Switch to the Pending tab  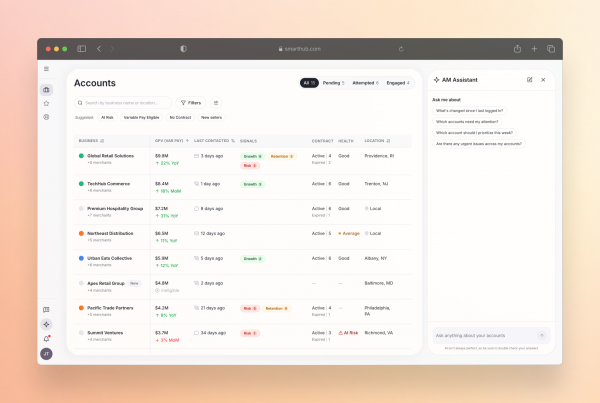334,82
